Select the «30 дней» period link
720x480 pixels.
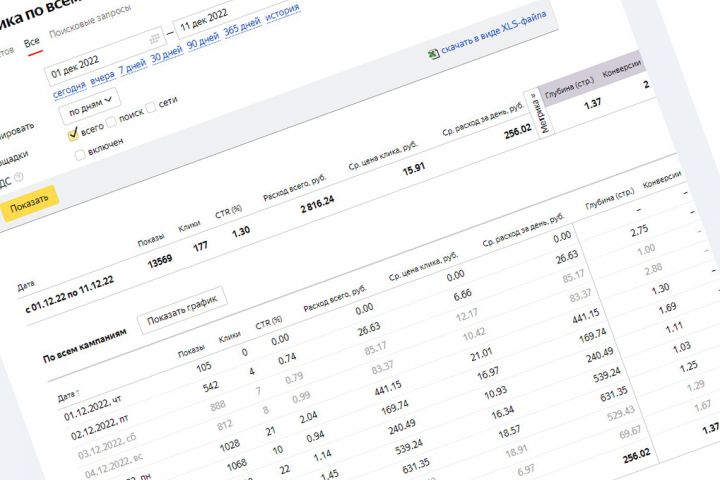point(167,55)
